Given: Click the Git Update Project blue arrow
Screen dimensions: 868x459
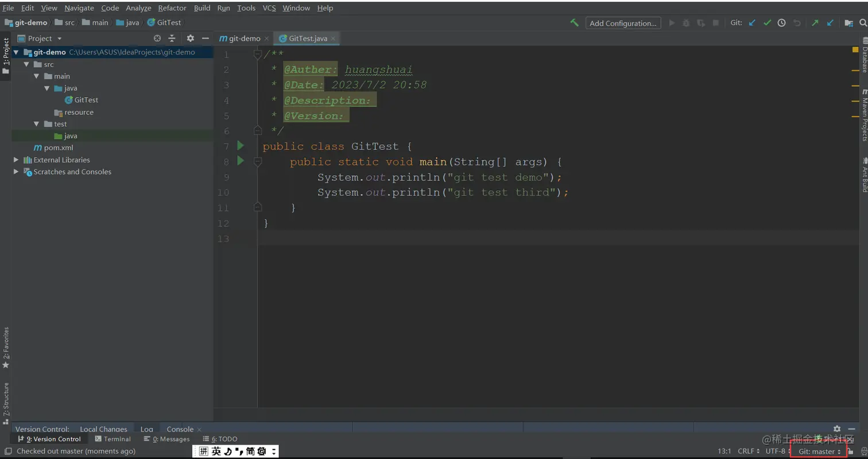Looking at the screenshot, I should pos(753,23).
